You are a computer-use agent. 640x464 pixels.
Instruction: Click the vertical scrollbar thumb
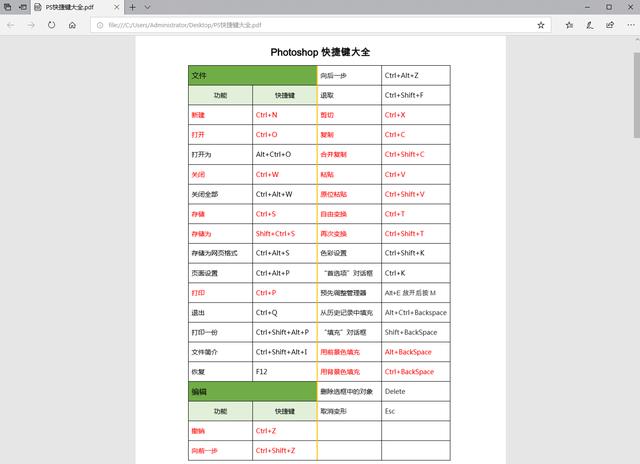(x=637, y=95)
